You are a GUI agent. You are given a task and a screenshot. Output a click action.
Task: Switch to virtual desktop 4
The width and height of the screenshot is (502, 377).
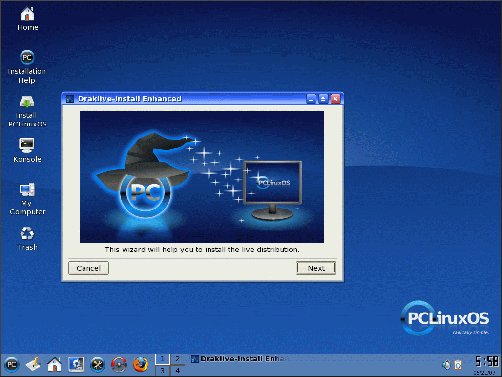point(178,370)
